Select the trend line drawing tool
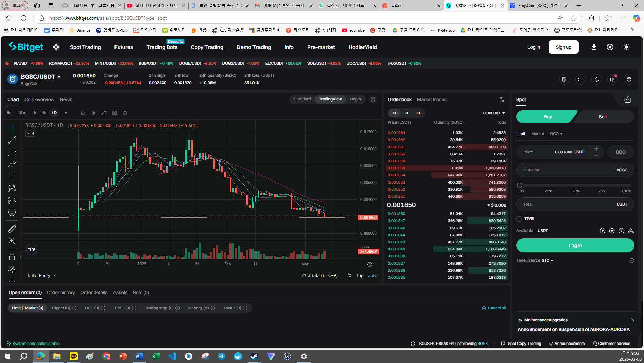 tap(12, 140)
